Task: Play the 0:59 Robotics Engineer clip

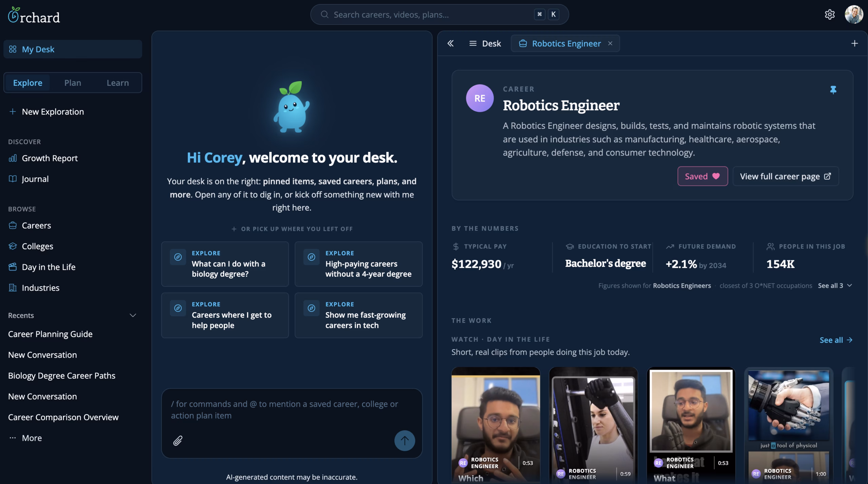Action: click(593, 425)
